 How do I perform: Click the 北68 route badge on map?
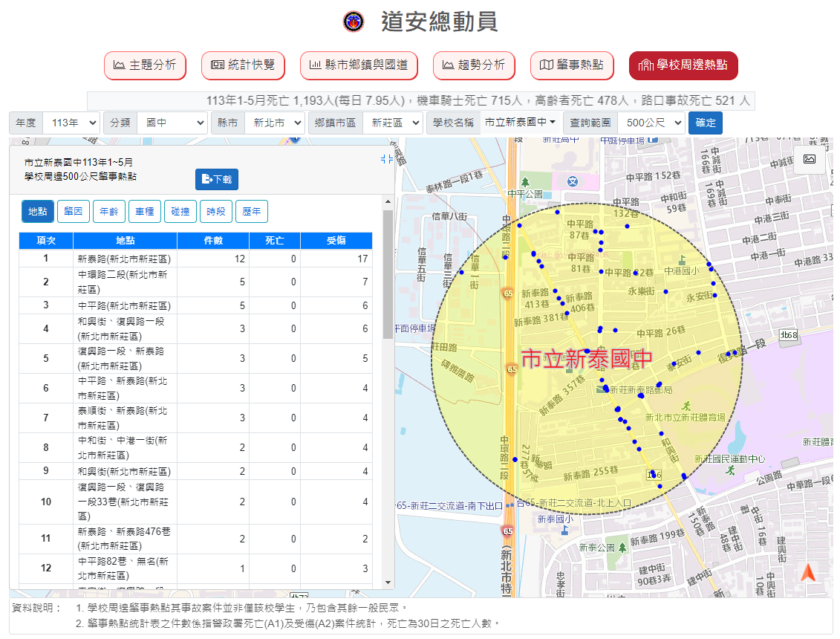[789, 335]
